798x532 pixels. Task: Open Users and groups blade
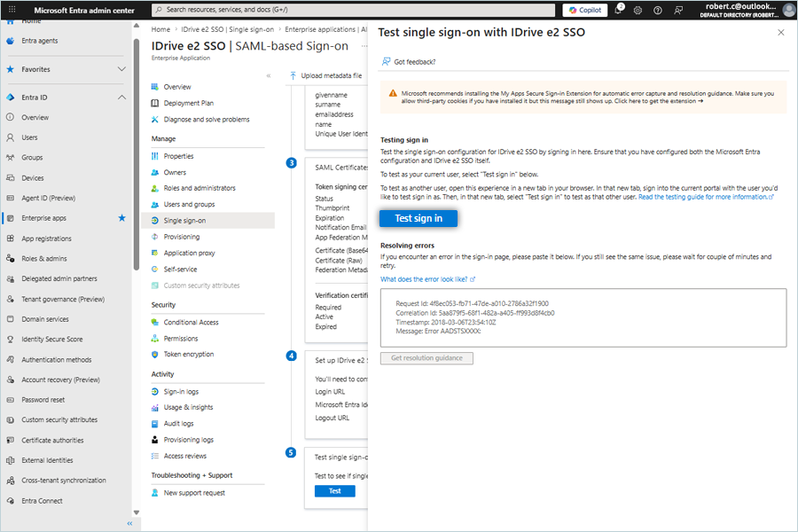(189, 205)
